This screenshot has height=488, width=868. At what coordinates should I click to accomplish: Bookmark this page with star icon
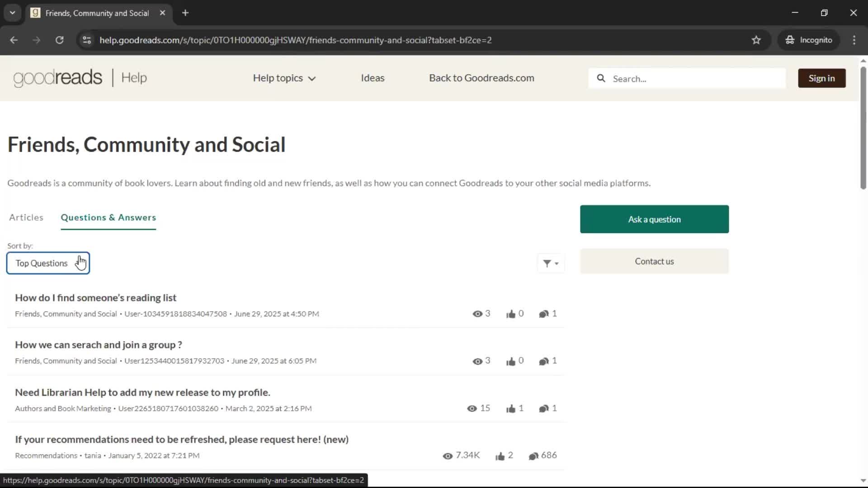click(x=756, y=40)
